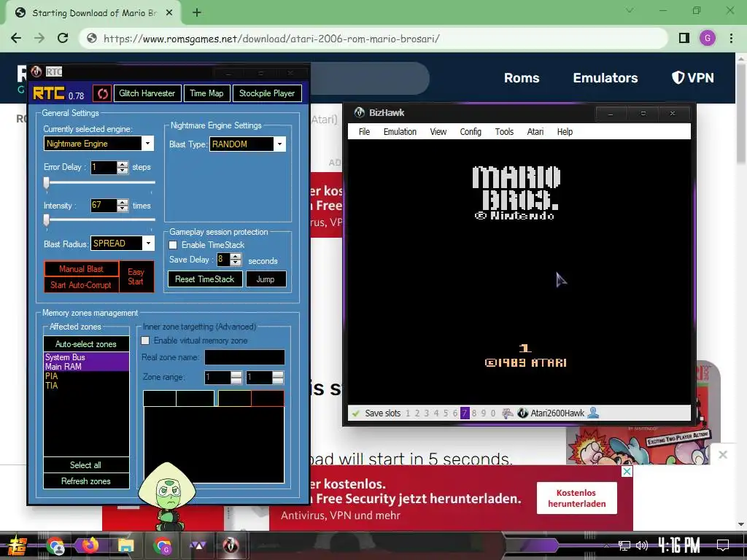Open the Help menu in BizHawk
747x560 pixels.
[565, 132]
